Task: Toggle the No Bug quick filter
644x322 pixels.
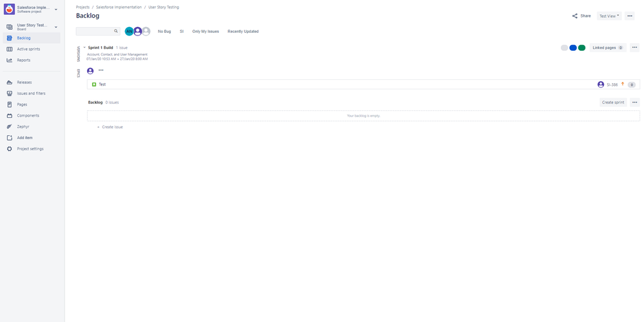Action: pos(164,32)
